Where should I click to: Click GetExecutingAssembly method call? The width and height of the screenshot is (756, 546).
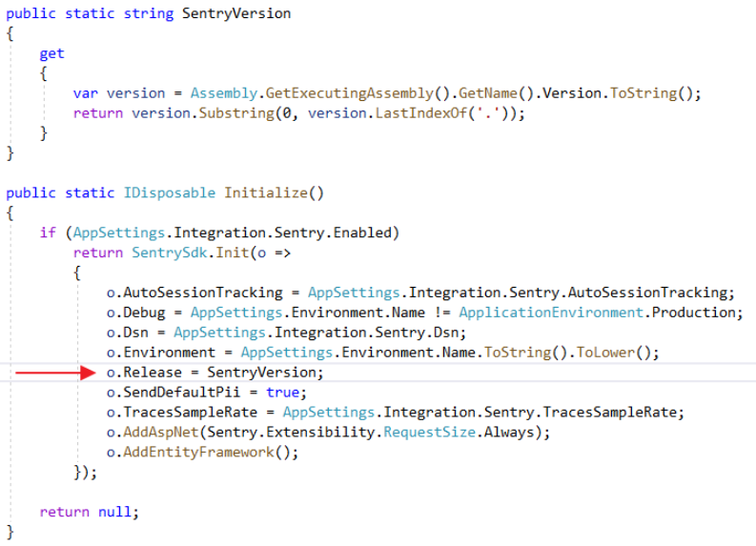click(350, 93)
